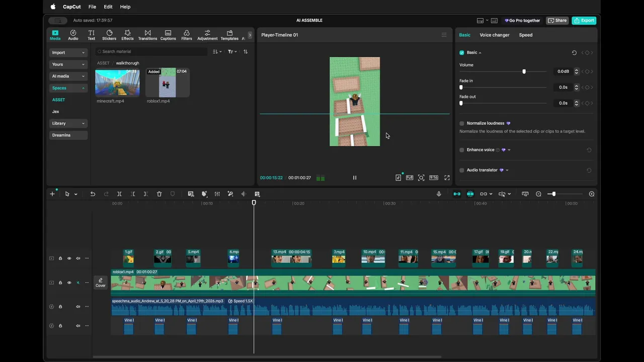Delete right of playhead trim icon

[x=145, y=194]
